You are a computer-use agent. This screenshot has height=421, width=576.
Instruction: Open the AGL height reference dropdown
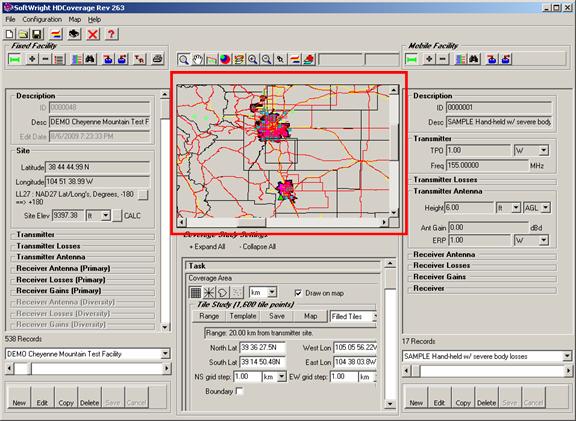click(546, 208)
